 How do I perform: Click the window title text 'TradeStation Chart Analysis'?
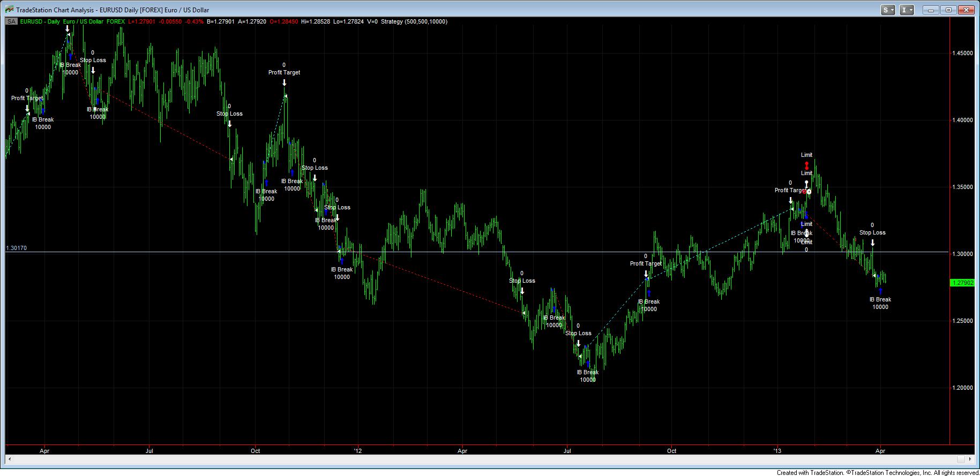click(x=55, y=10)
